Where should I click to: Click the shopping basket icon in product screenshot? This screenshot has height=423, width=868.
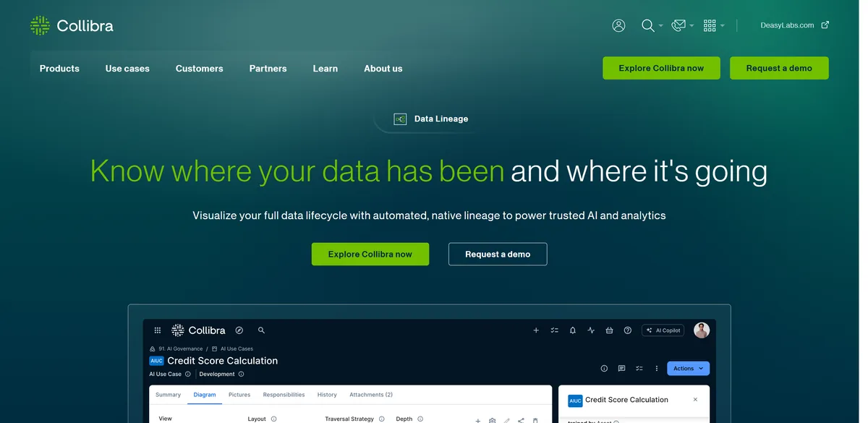point(609,330)
